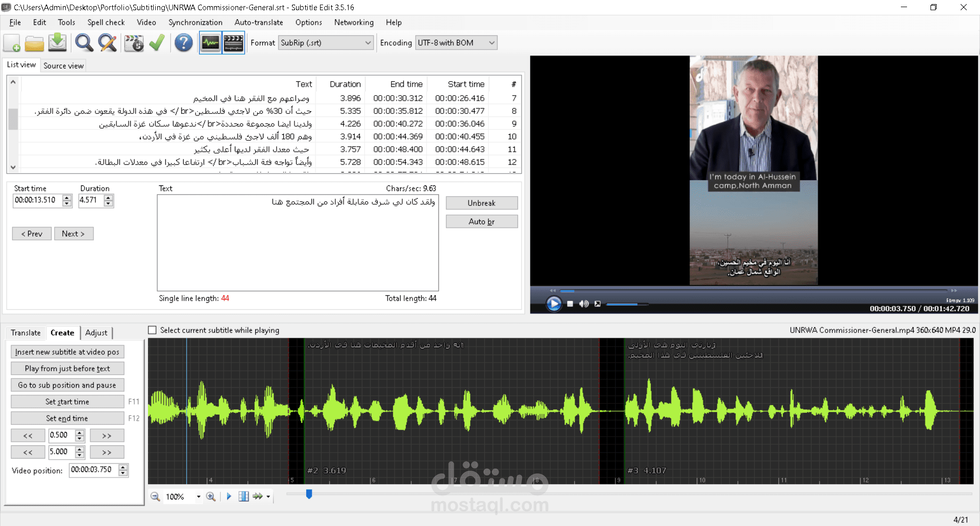Click the Set start time button
980x526 pixels.
[x=67, y=402]
